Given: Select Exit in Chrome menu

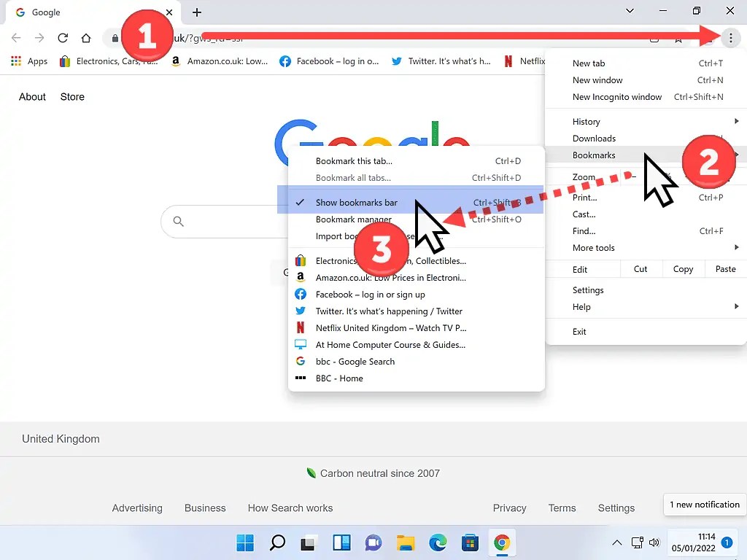Looking at the screenshot, I should (646, 332).
